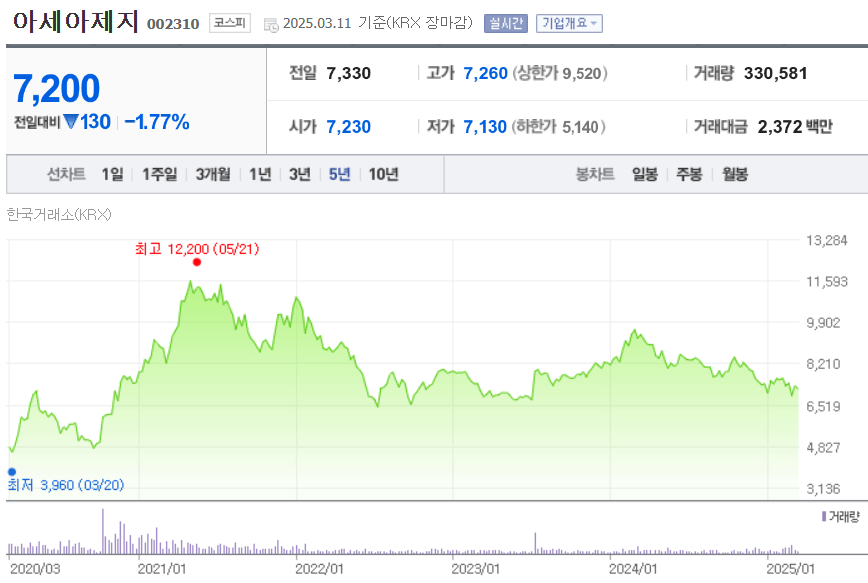Select the 10년 line chart period
The width and height of the screenshot is (868, 583).
point(384,174)
